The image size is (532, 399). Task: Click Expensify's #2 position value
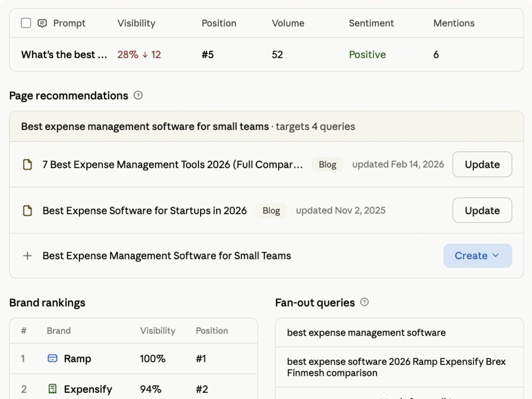pyautogui.click(x=202, y=389)
